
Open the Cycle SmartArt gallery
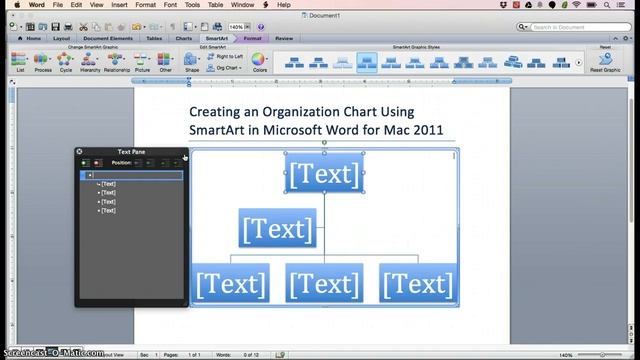(x=65, y=62)
